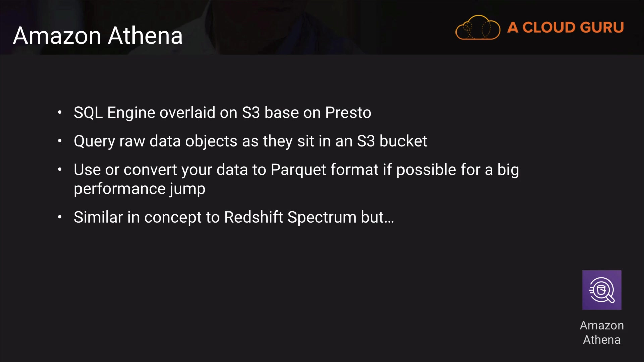Click the "performance jump" line of text
This screenshot has width=644, height=362.
140,189
